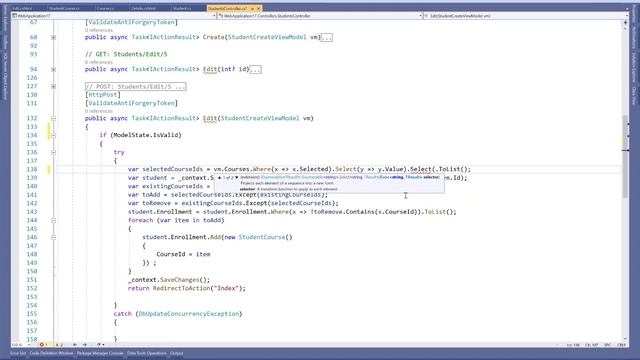Click 0 references link above Create method
Image resolution: width=640 pixels, height=360 pixels.
(99, 30)
